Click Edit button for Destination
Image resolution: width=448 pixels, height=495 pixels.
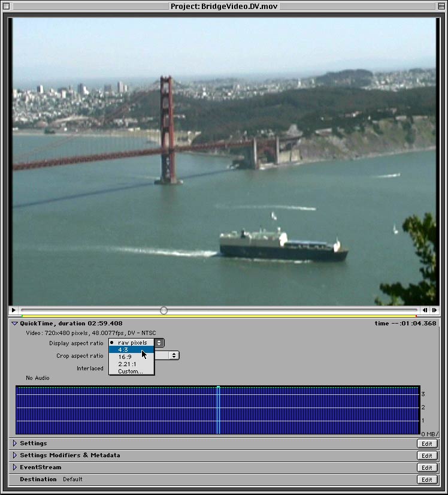point(426,479)
